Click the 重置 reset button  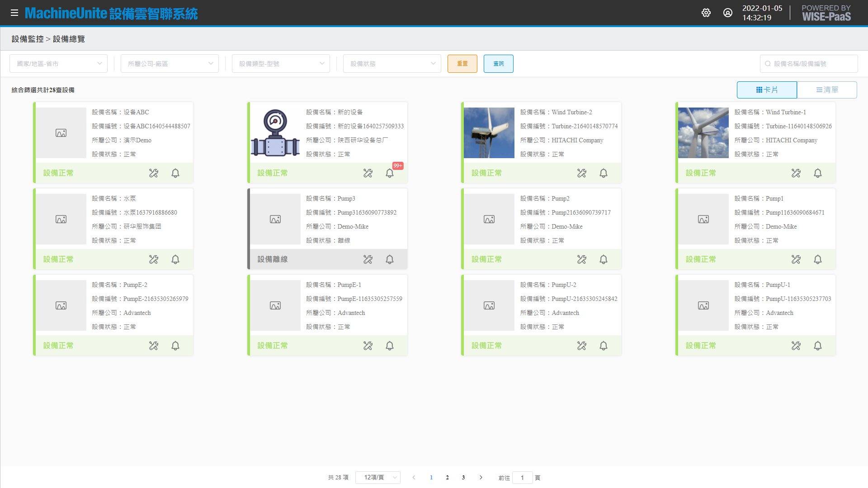click(462, 64)
